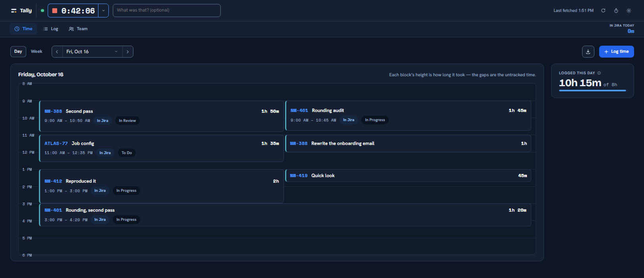Click the 'Last fetched 1:51 PM' text
Viewport: 644px width, 278px height.
tap(574, 11)
